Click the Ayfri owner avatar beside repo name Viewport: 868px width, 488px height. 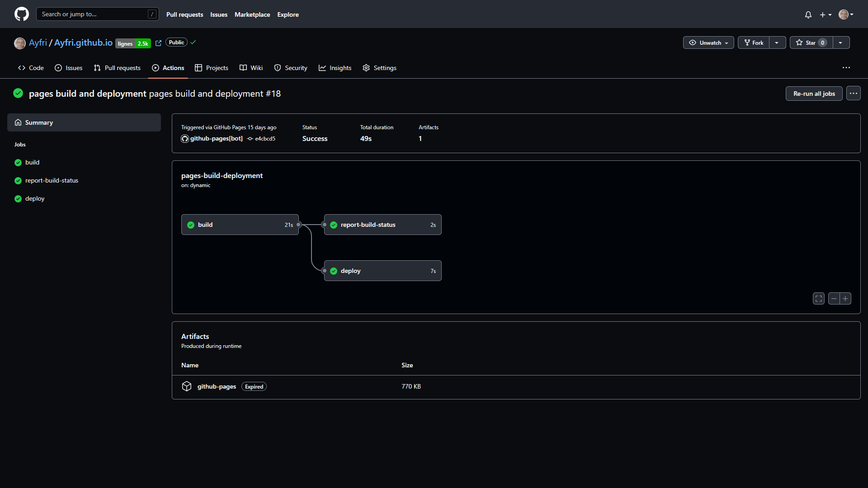(x=20, y=43)
